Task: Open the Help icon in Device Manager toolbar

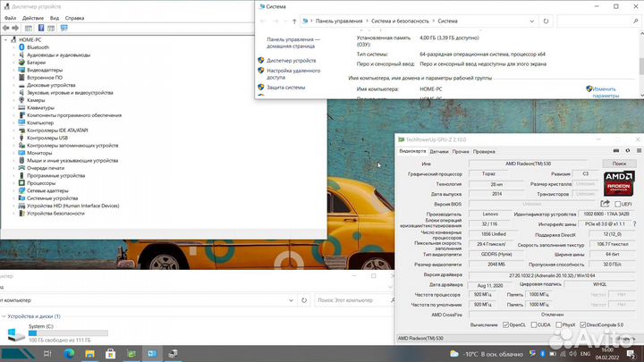Action: (x=41, y=28)
